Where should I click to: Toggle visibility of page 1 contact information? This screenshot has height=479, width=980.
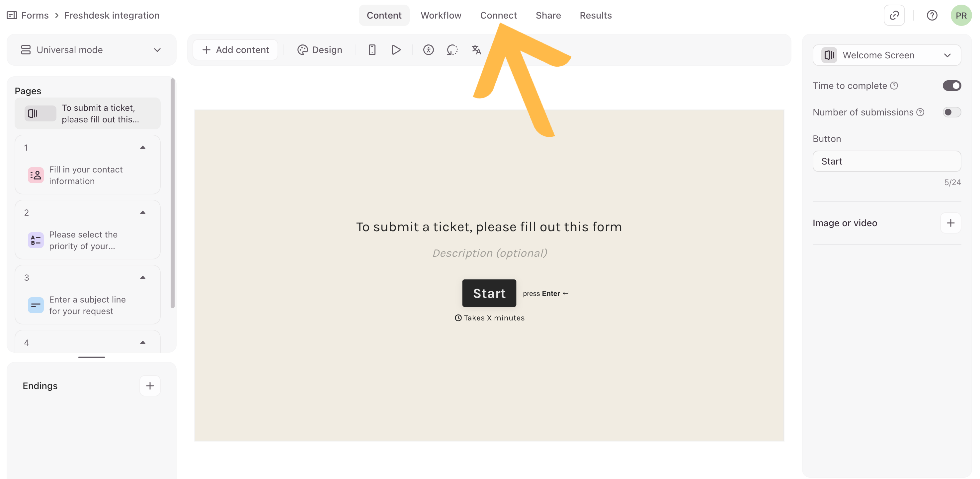143,148
